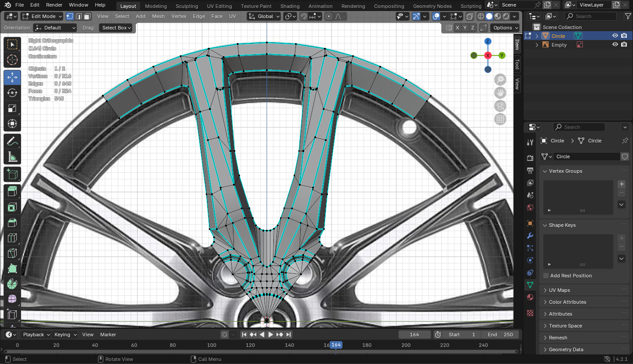The image size is (633, 364).
Task: Choose the Bevel tool
Action: (x=12, y=223)
